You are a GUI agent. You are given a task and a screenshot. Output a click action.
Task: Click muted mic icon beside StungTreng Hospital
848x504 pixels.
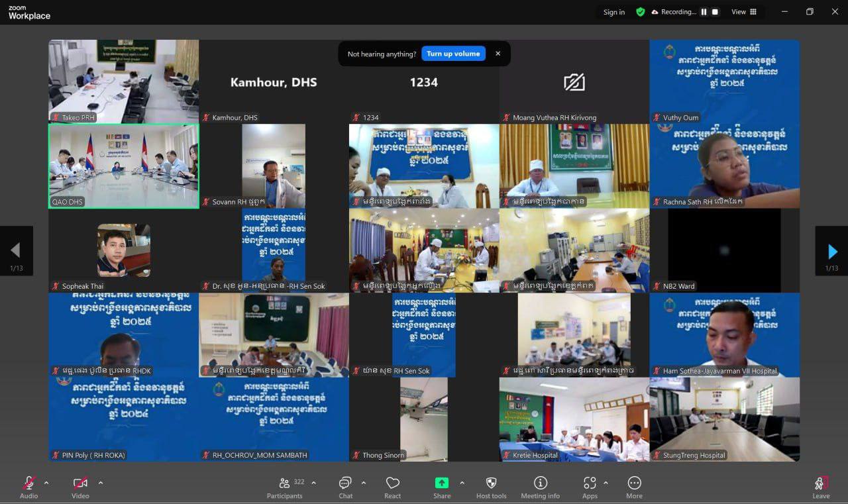tap(657, 455)
